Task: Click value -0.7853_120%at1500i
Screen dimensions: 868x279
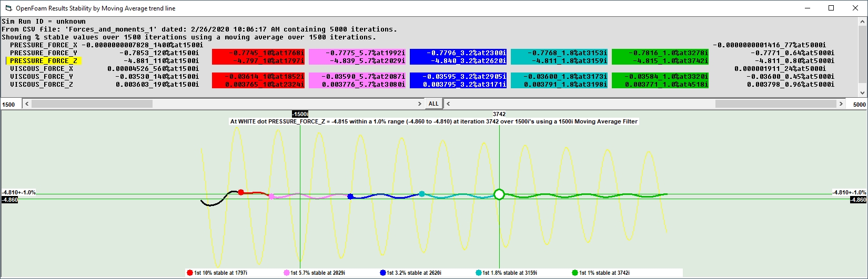Action: (159, 53)
